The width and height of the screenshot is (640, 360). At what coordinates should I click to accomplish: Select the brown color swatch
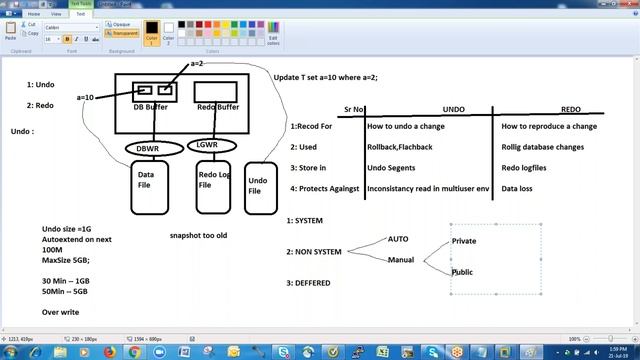pyautogui.click(x=199, y=33)
